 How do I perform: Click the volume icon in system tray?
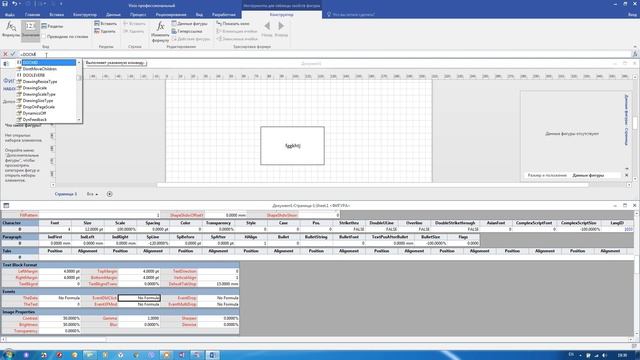click(604, 355)
